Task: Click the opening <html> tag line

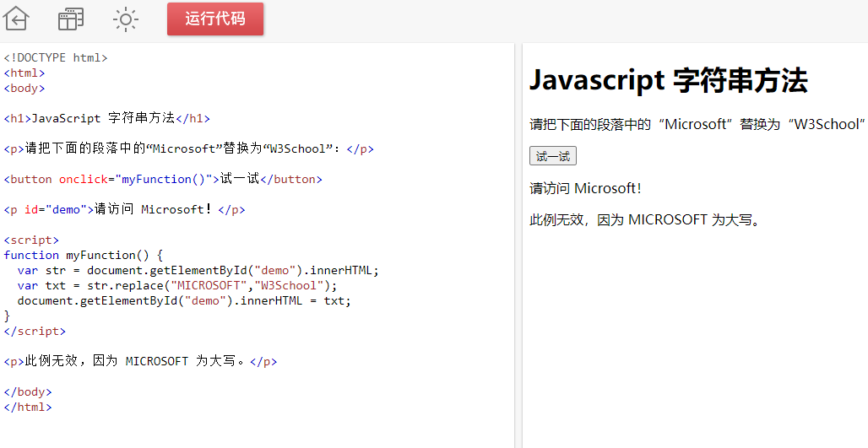Action: pos(24,73)
